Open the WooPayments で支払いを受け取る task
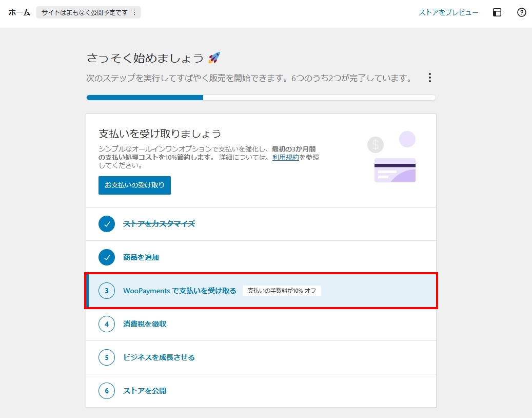This screenshot has height=418, width=532. pyautogui.click(x=180, y=291)
